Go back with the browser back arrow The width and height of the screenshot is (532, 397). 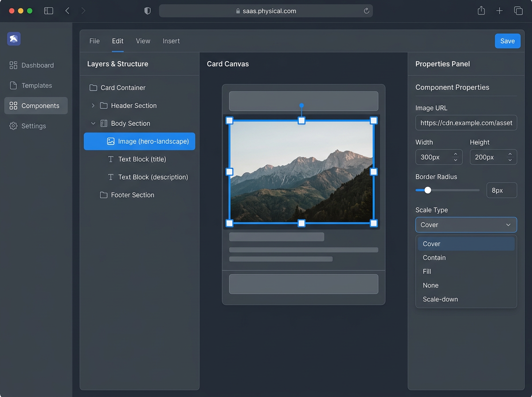coord(67,11)
